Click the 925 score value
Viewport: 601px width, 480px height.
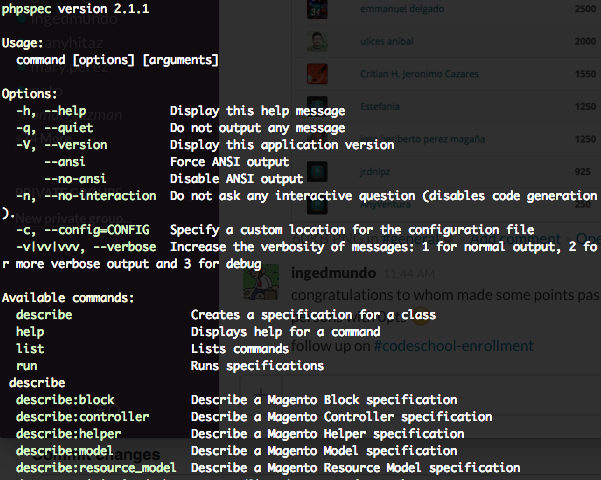[x=583, y=172]
